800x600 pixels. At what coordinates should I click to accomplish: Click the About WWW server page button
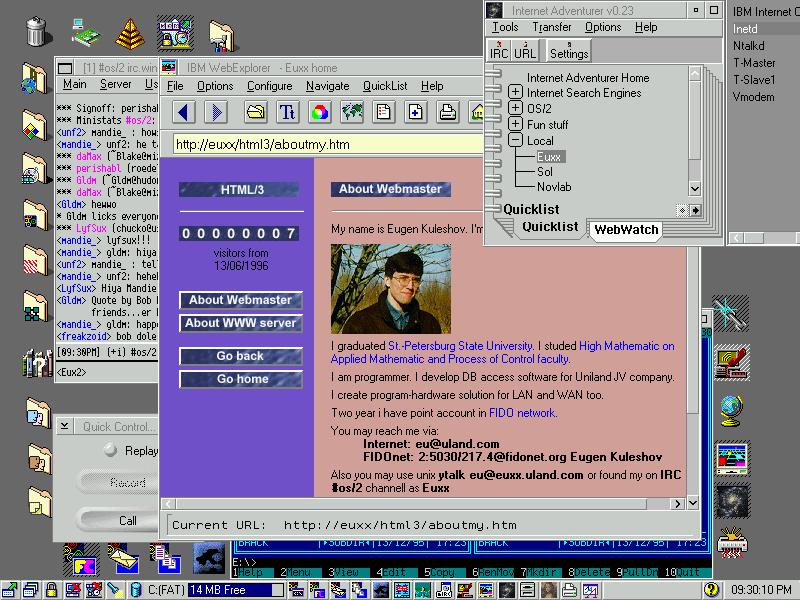pyautogui.click(x=241, y=323)
